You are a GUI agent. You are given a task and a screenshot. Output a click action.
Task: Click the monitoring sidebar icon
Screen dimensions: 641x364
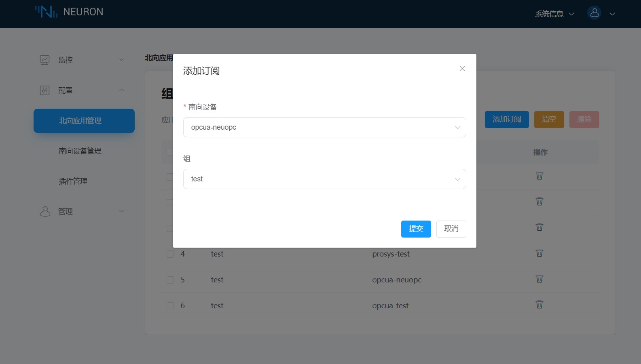click(x=44, y=60)
